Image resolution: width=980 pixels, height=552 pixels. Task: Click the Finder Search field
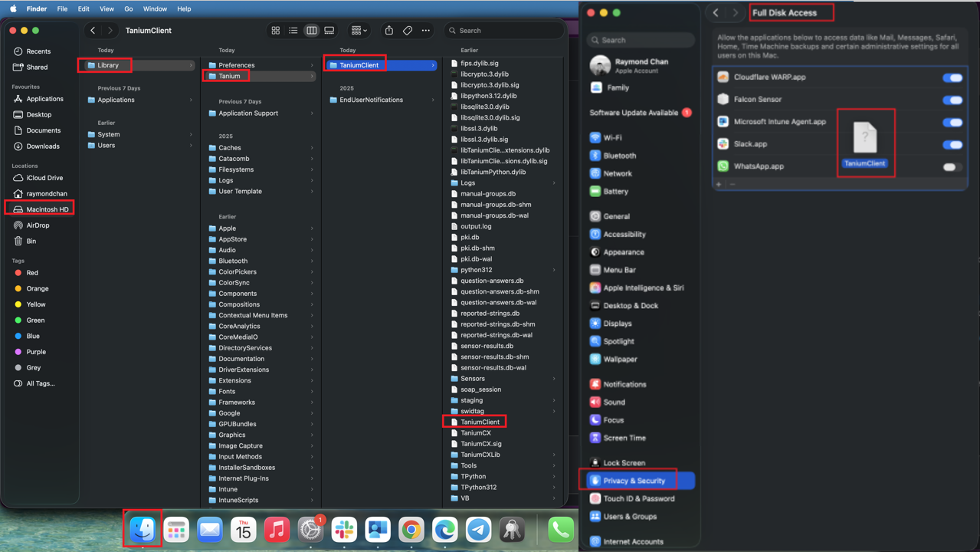503,31
